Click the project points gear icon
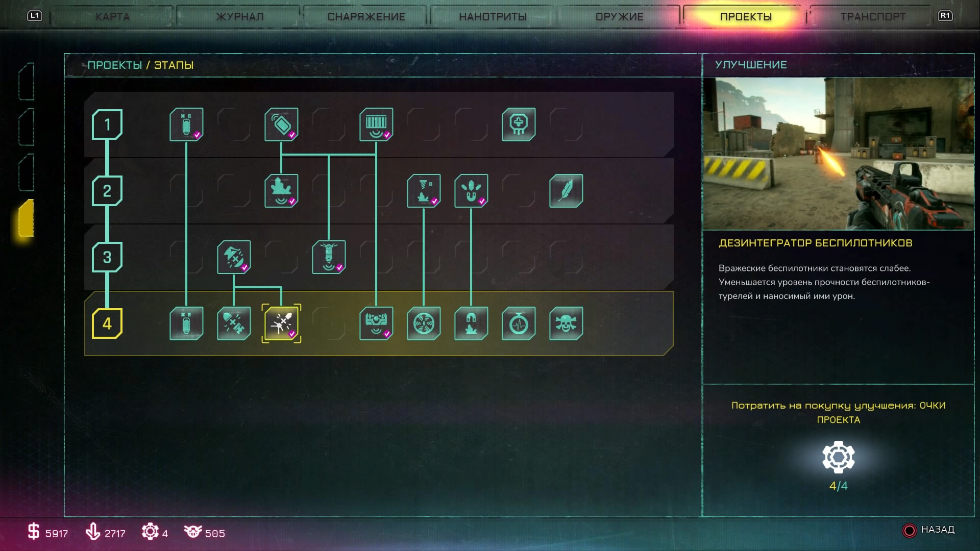980x551 pixels. (x=838, y=457)
